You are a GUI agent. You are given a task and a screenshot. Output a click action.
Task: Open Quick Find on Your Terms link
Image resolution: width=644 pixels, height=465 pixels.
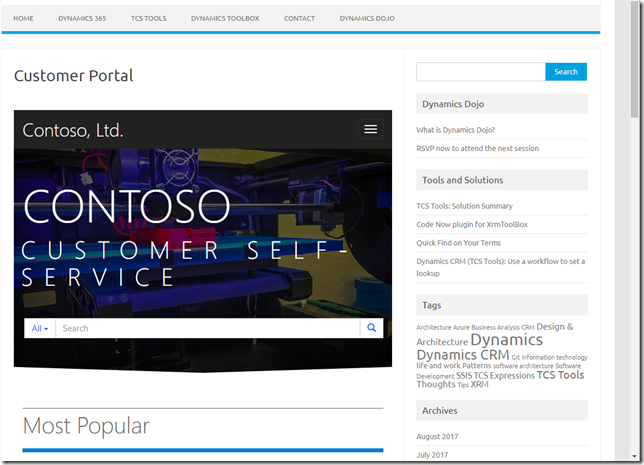coord(458,243)
